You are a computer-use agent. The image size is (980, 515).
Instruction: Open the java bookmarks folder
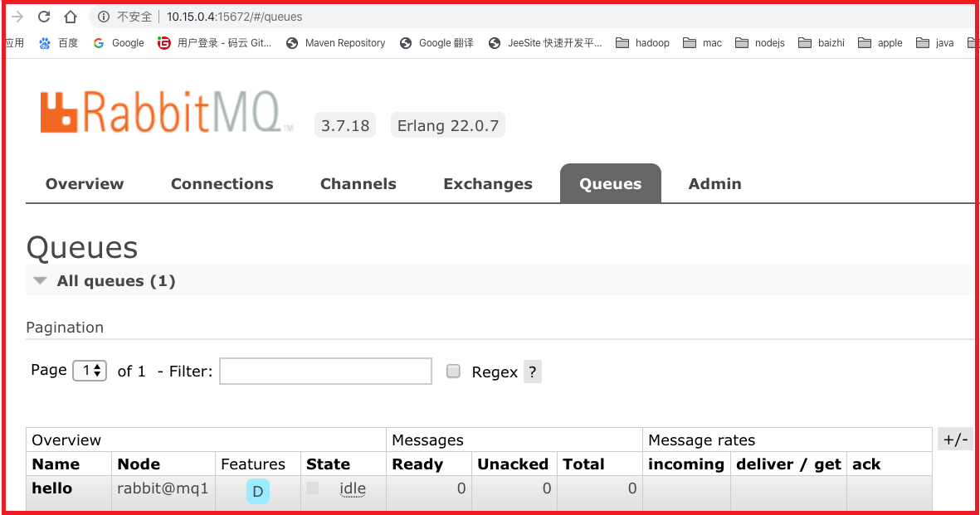pyautogui.click(x=935, y=43)
